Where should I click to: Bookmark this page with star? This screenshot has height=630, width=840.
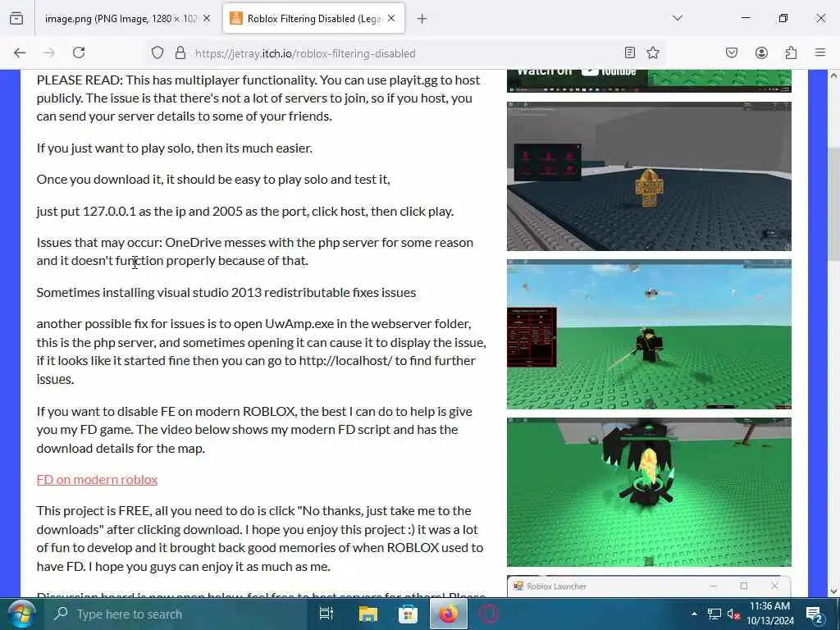pyautogui.click(x=652, y=52)
